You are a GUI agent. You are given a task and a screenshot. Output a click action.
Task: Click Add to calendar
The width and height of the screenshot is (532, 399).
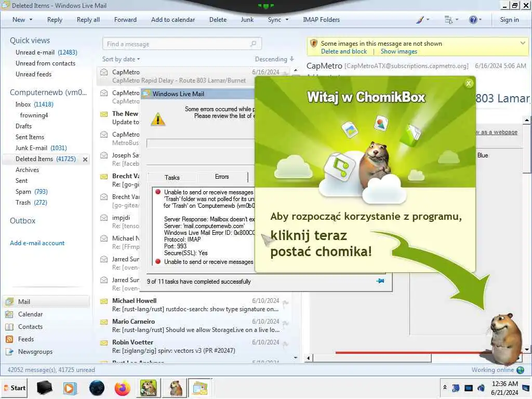click(173, 20)
